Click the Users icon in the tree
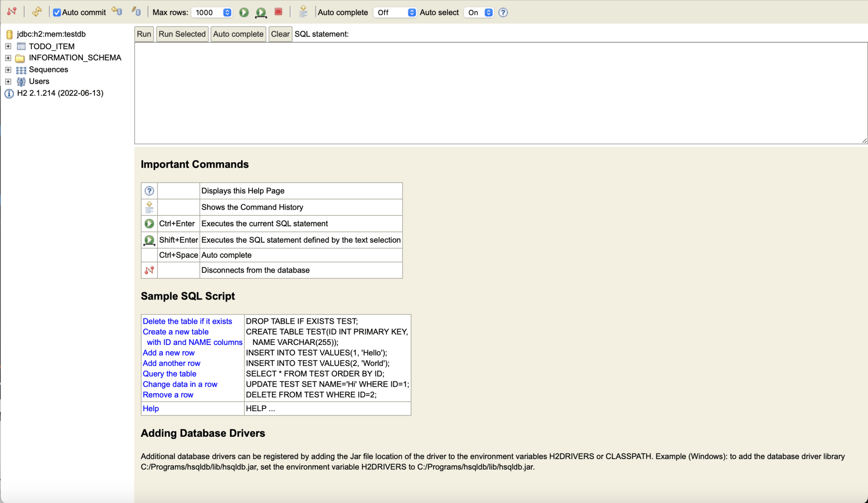The width and height of the screenshot is (868, 503). point(21,81)
